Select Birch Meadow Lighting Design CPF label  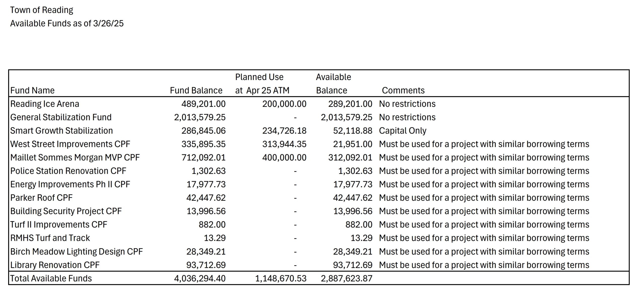click(76, 251)
